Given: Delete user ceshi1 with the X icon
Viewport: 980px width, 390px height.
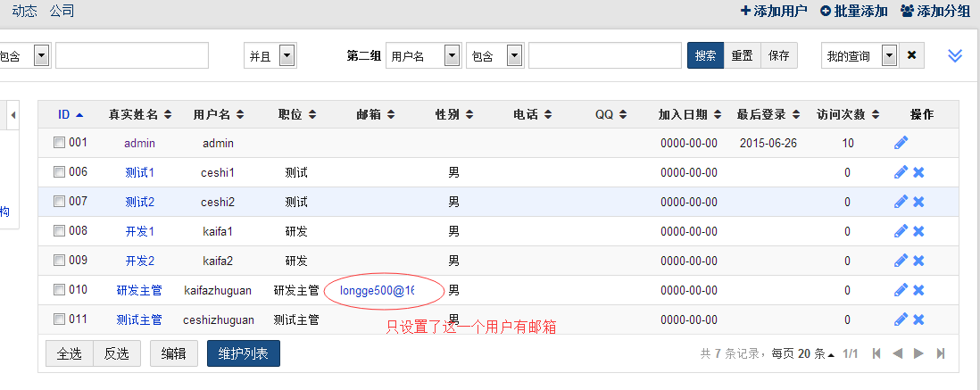Looking at the screenshot, I should [x=918, y=172].
